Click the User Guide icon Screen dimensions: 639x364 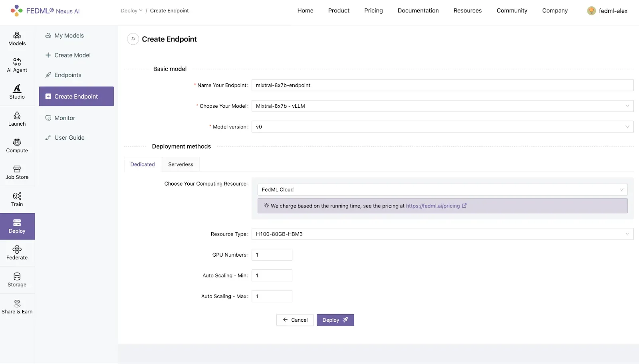tap(48, 138)
